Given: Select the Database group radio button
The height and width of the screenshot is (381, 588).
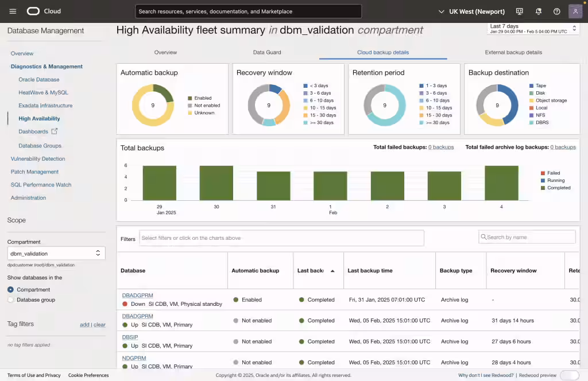Looking at the screenshot, I should [10, 299].
